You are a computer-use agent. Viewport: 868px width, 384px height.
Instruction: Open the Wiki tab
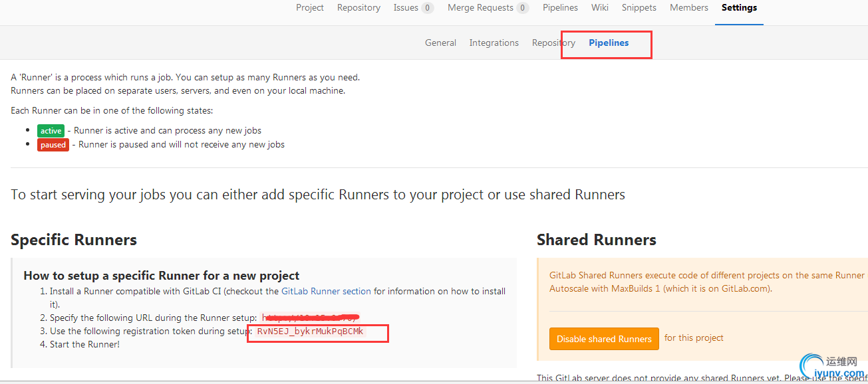click(599, 8)
